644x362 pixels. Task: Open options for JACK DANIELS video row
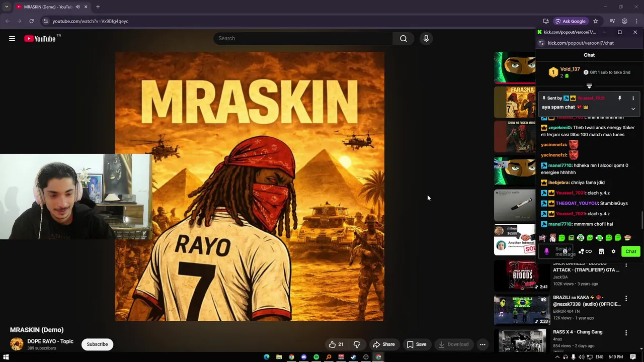click(x=626, y=264)
